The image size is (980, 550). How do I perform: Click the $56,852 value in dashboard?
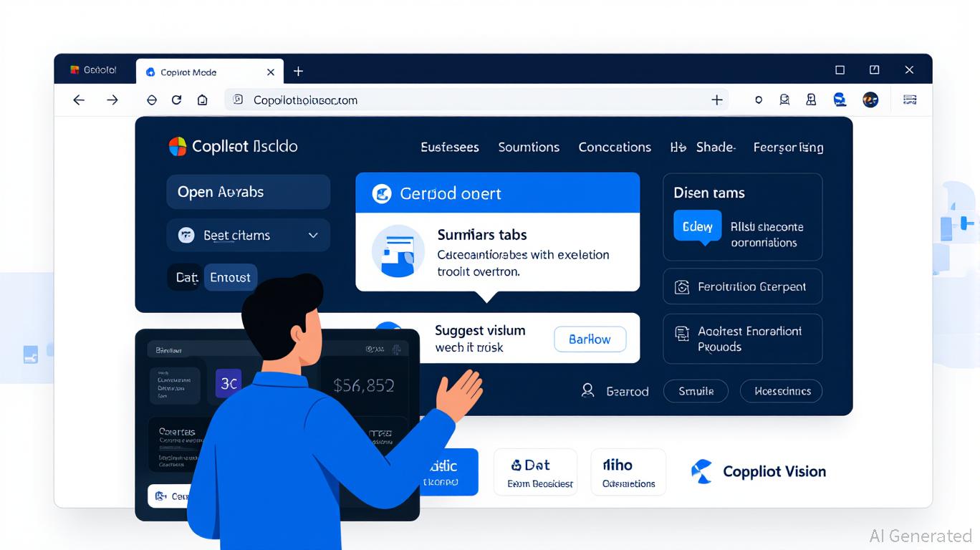pos(364,385)
